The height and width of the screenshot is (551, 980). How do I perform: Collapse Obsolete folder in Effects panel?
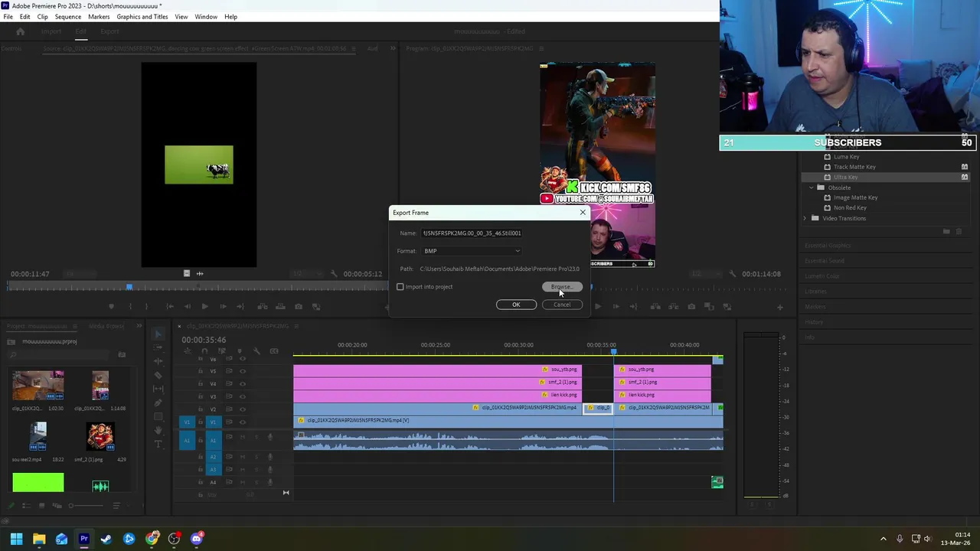pos(812,187)
